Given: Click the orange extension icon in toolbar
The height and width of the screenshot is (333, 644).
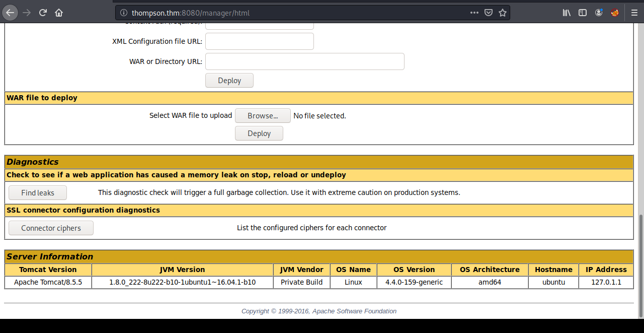Looking at the screenshot, I should click(x=614, y=13).
